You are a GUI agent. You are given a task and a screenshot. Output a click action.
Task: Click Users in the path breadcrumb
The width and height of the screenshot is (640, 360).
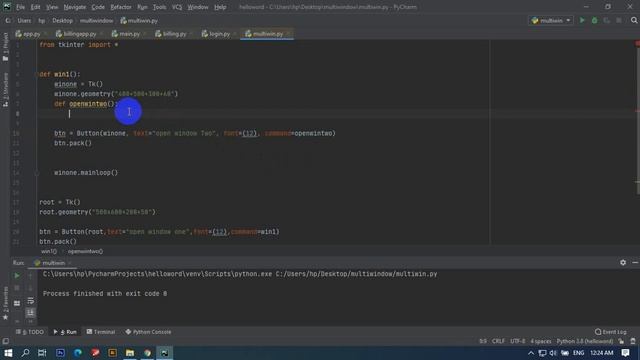pyautogui.click(x=24, y=20)
